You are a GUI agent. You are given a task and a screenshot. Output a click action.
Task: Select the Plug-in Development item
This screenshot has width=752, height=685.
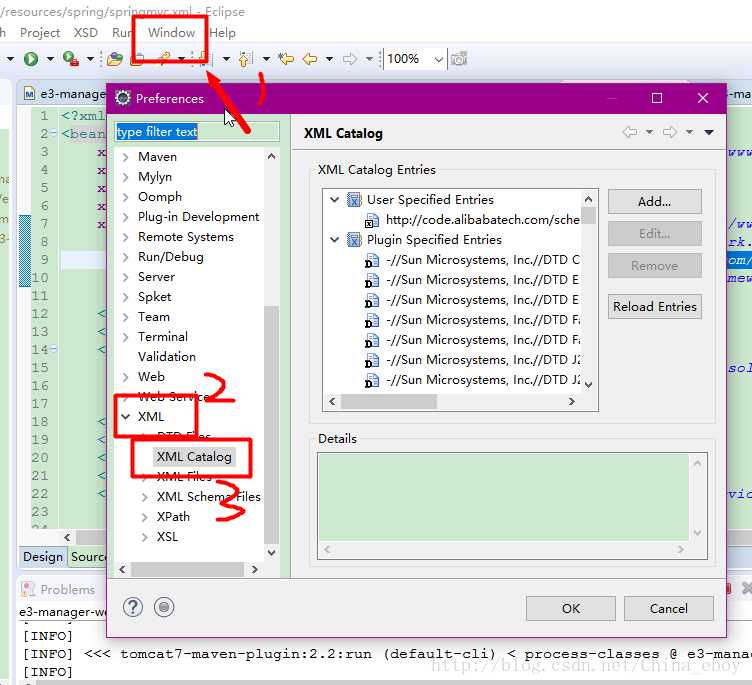tap(199, 217)
